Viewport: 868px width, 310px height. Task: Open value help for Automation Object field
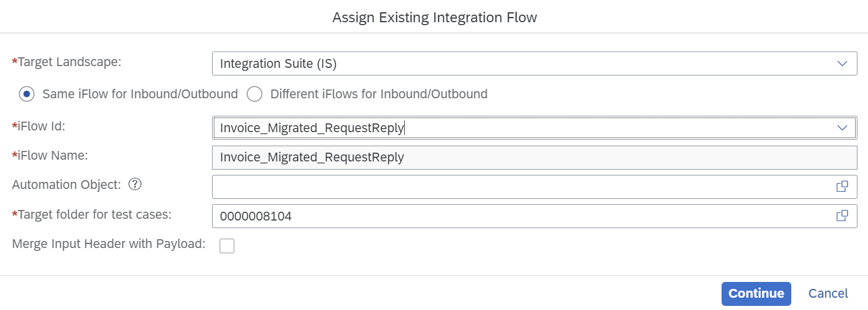pyautogui.click(x=842, y=187)
